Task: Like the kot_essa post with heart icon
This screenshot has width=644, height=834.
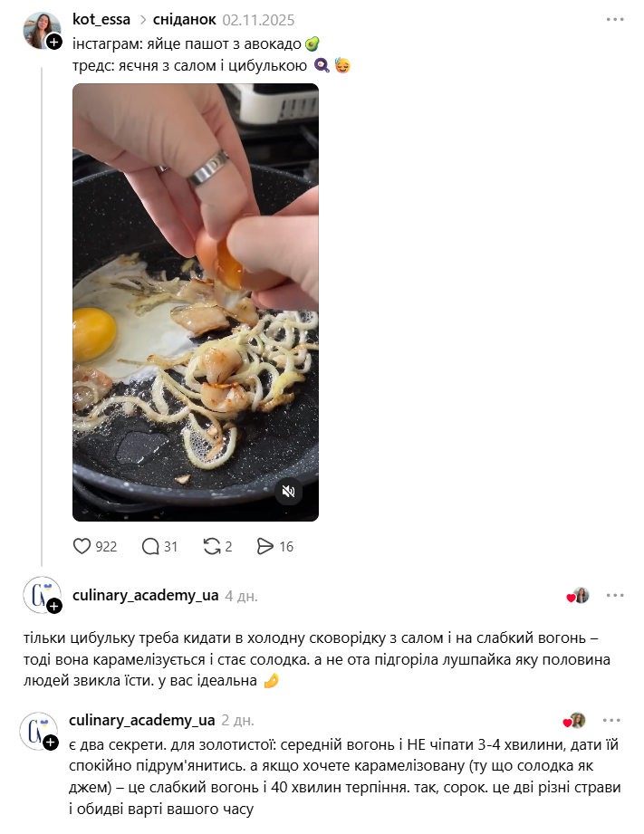Action: click(82, 546)
